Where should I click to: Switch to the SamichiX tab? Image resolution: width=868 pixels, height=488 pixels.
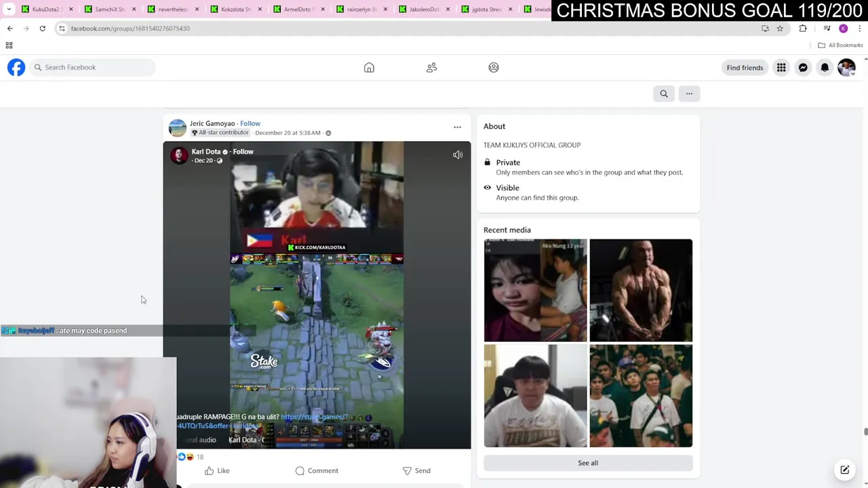(x=109, y=9)
